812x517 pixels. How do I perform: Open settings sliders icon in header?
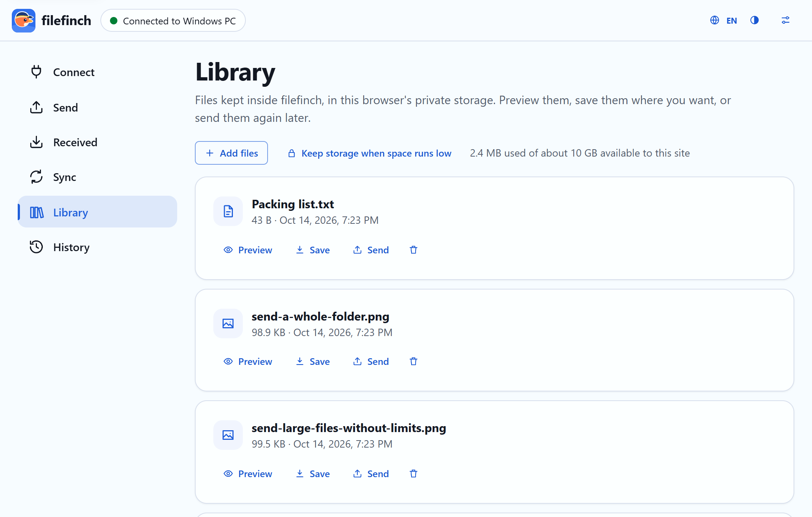785,20
